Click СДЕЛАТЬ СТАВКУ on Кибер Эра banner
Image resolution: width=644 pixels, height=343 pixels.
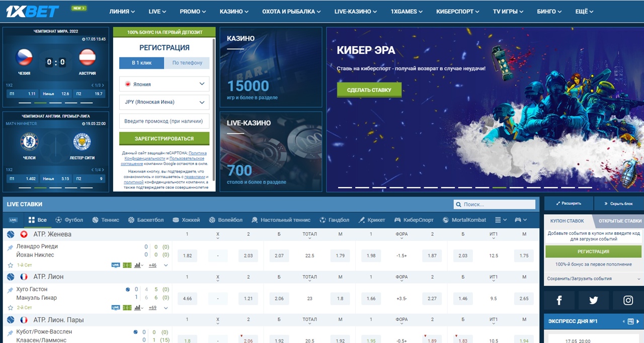(369, 90)
